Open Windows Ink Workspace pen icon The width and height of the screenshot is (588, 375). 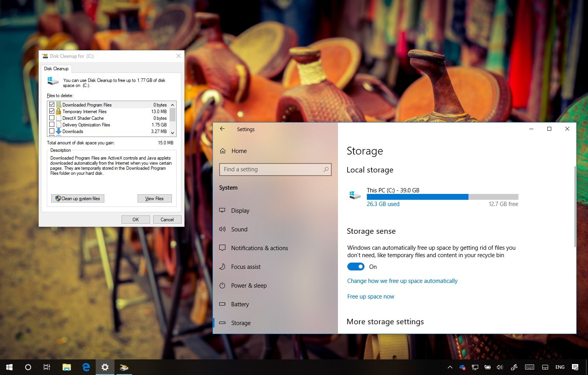coord(514,367)
